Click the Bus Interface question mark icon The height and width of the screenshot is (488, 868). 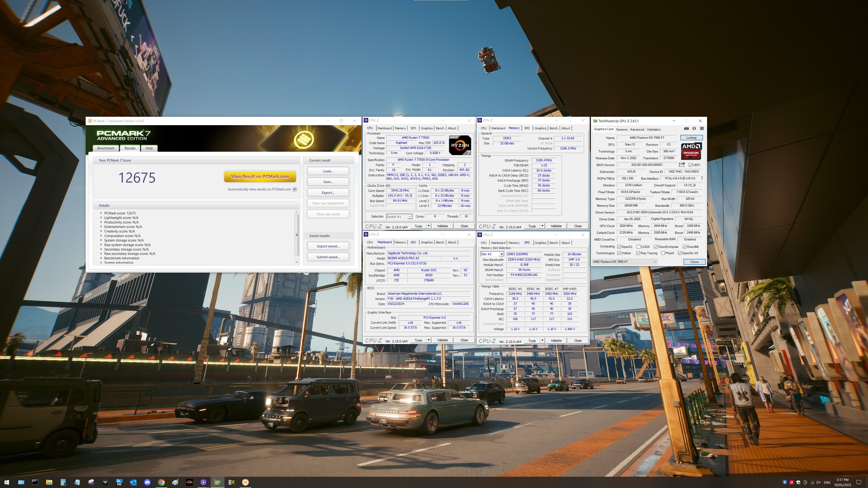coord(702,178)
